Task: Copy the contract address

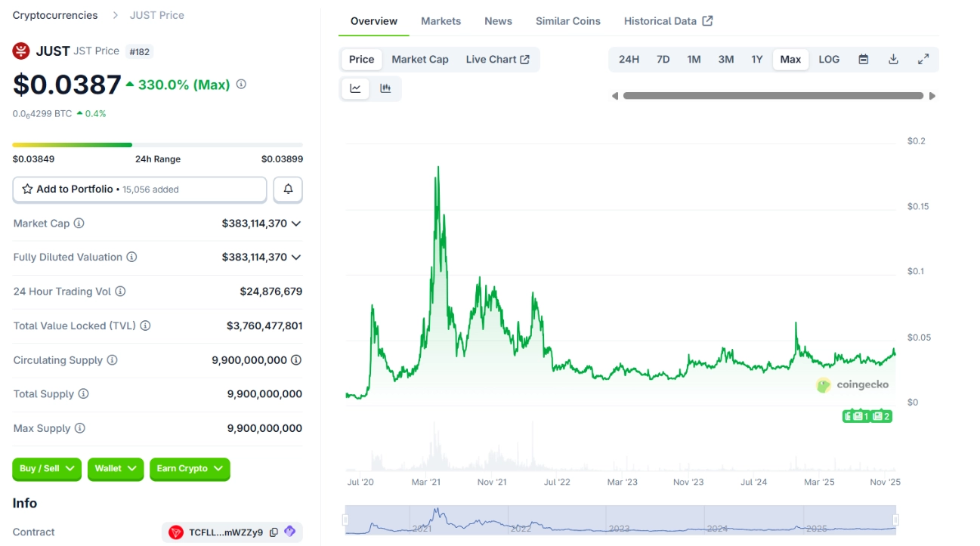Action: 274,532
